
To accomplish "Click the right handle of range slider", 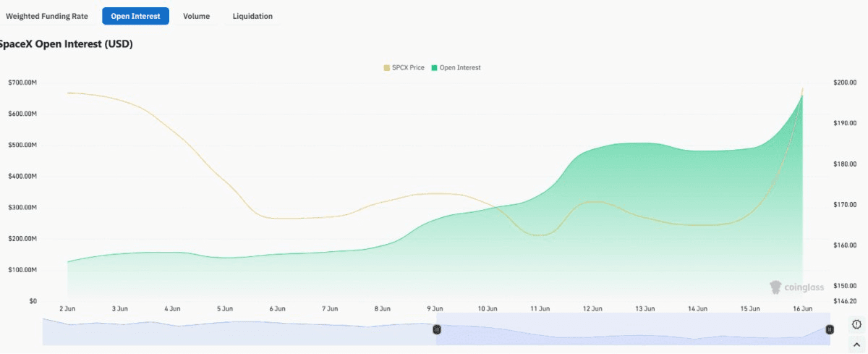I will coord(830,329).
